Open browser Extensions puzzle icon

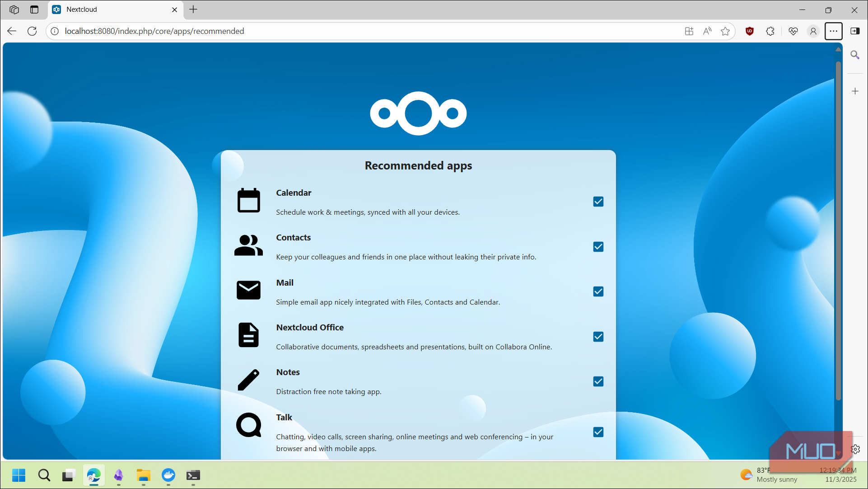tap(770, 31)
